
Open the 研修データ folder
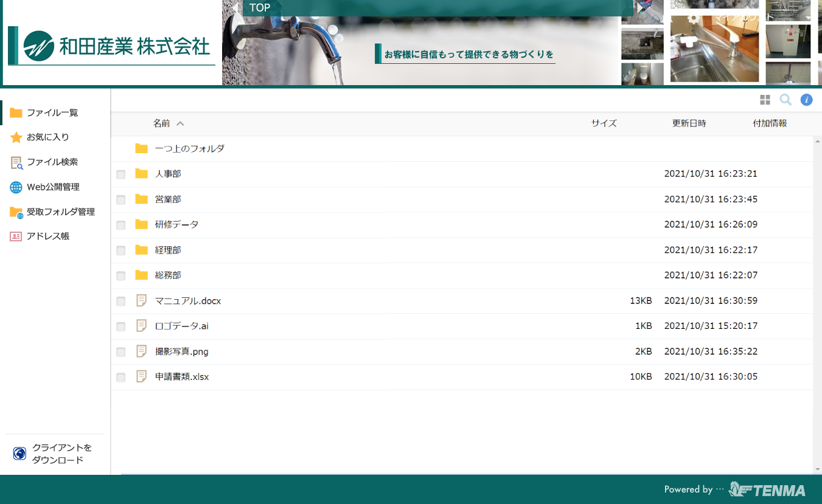[176, 224]
